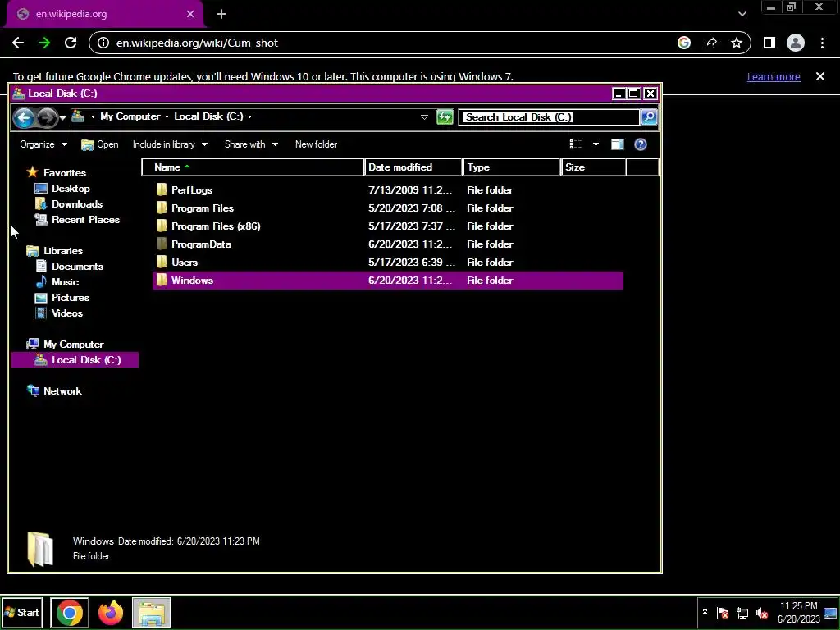Open Chrome profile avatar
This screenshot has height=630, width=840.
point(796,43)
